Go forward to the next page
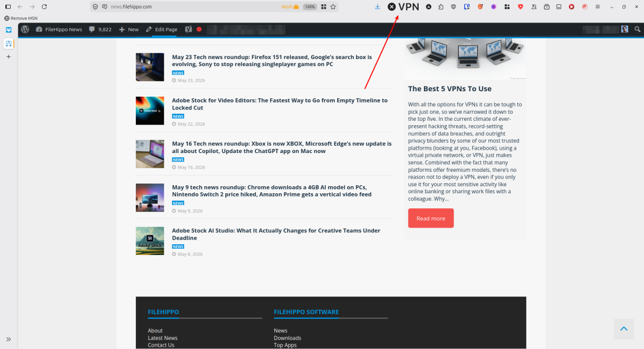 pyautogui.click(x=32, y=6)
